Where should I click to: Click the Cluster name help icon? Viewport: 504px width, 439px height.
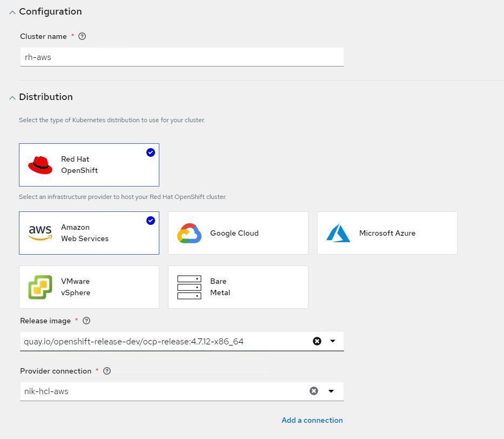[82, 37]
